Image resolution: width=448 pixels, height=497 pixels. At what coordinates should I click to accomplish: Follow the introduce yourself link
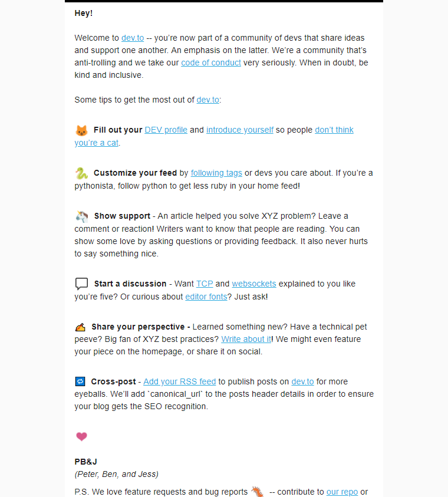click(x=240, y=130)
